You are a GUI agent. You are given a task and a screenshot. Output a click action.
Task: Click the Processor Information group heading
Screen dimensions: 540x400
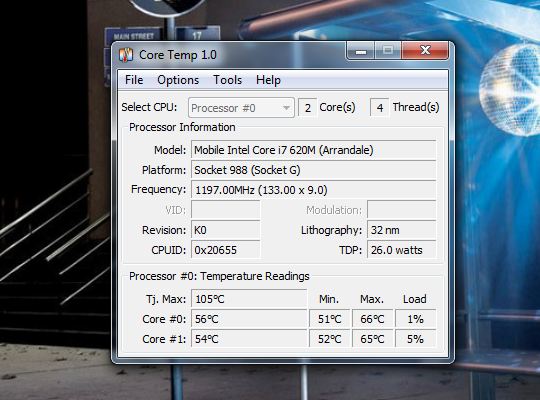(182, 127)
